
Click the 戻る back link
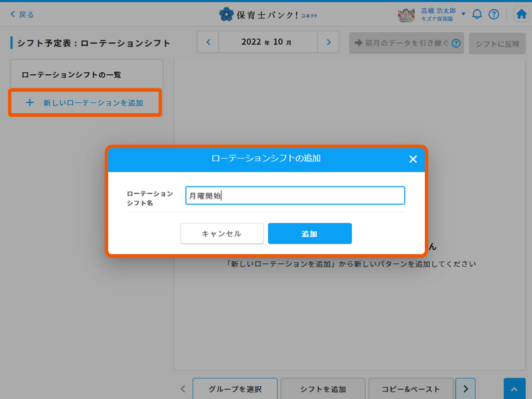click(x=22, y=14)
